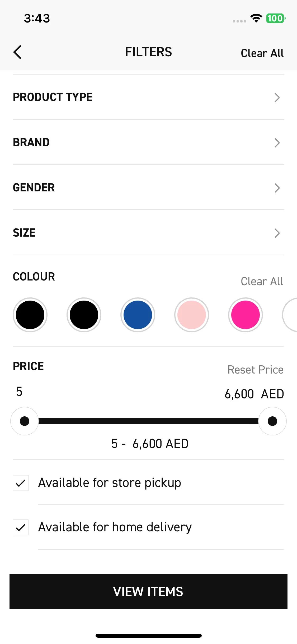Select the second black colour swatch
This screenshot has width=297, height=644.
coord(84,315)
